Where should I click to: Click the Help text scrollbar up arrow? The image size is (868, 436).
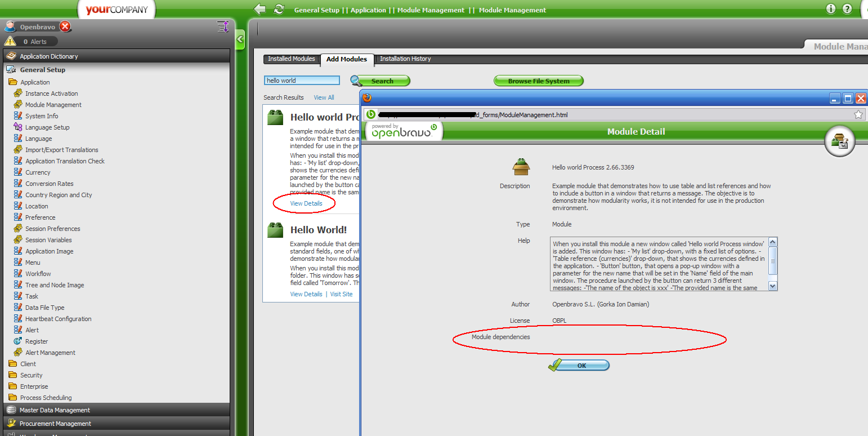[772, 242]
